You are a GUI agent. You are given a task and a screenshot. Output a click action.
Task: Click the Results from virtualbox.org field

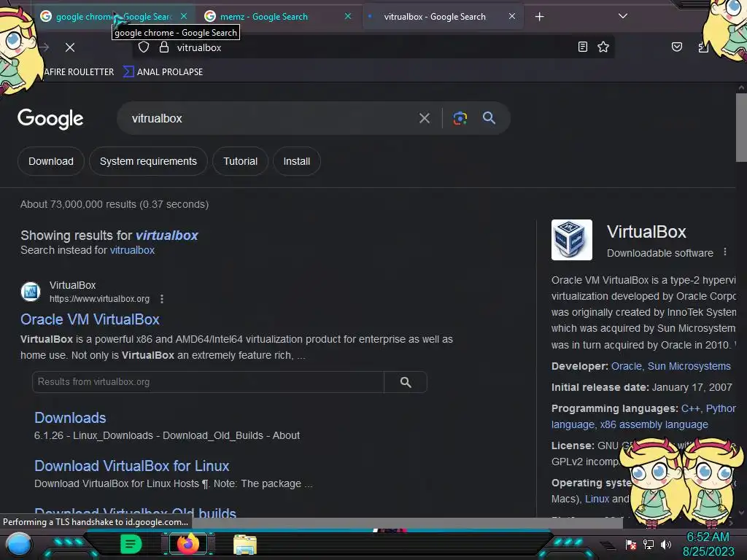(208, 382)
